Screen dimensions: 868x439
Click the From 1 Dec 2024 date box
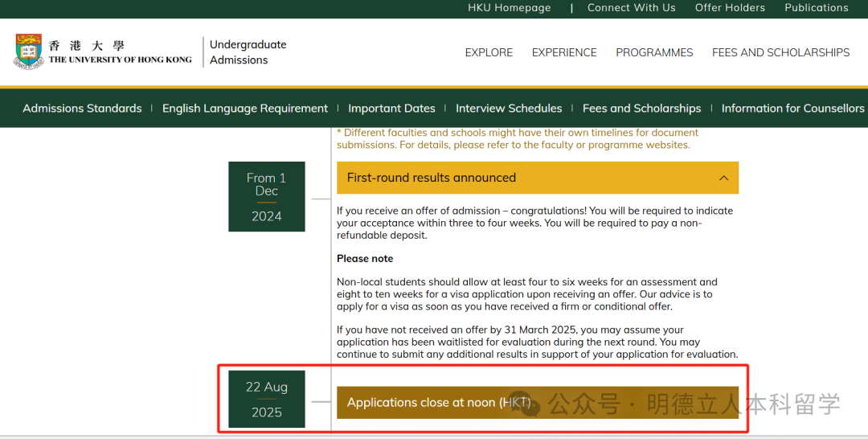coord(266,196)
